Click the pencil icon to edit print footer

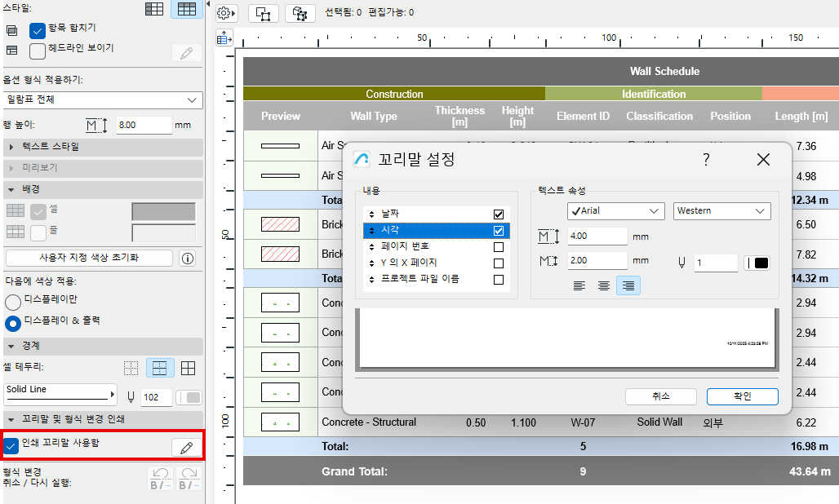click(x=187, y=448)
